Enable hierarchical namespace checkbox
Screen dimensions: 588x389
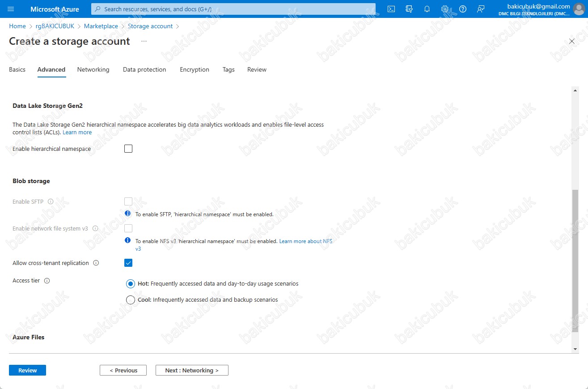click(x=128, y=149)
